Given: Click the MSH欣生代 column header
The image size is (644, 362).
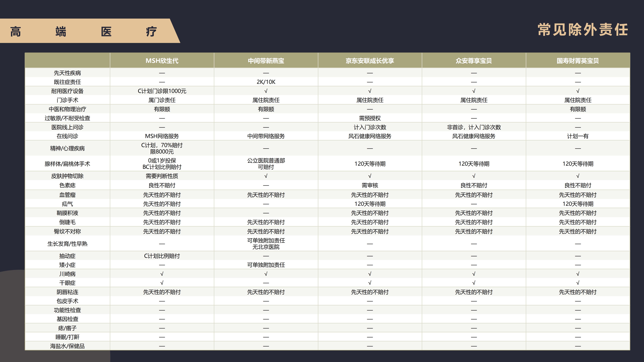Looking at the screenshot, I should (x=162, y=61).
